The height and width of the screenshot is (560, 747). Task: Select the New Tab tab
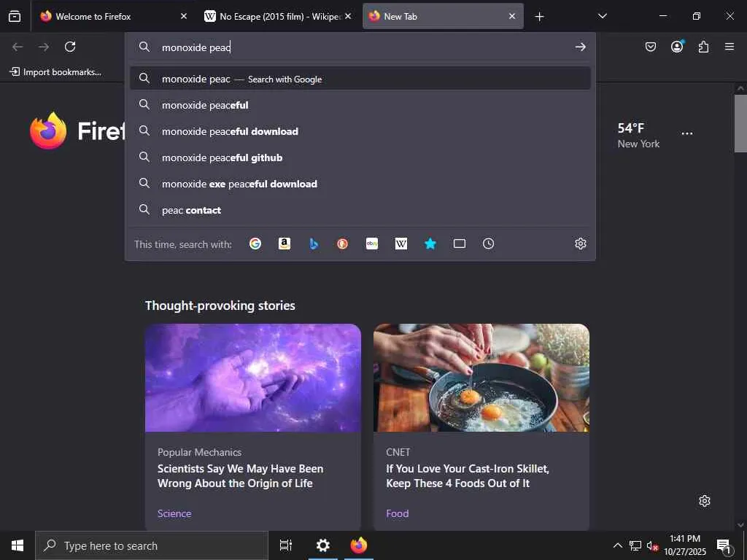point(443,16)
